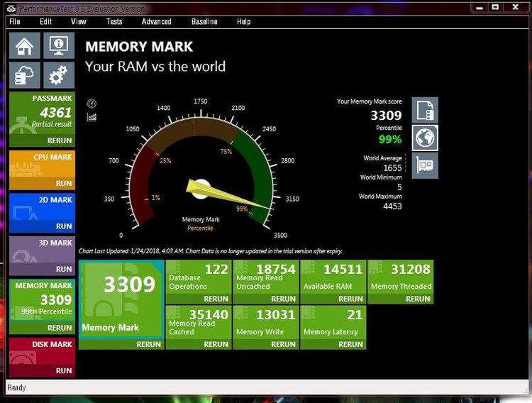Run the Disk Mark test

(64, 371)
